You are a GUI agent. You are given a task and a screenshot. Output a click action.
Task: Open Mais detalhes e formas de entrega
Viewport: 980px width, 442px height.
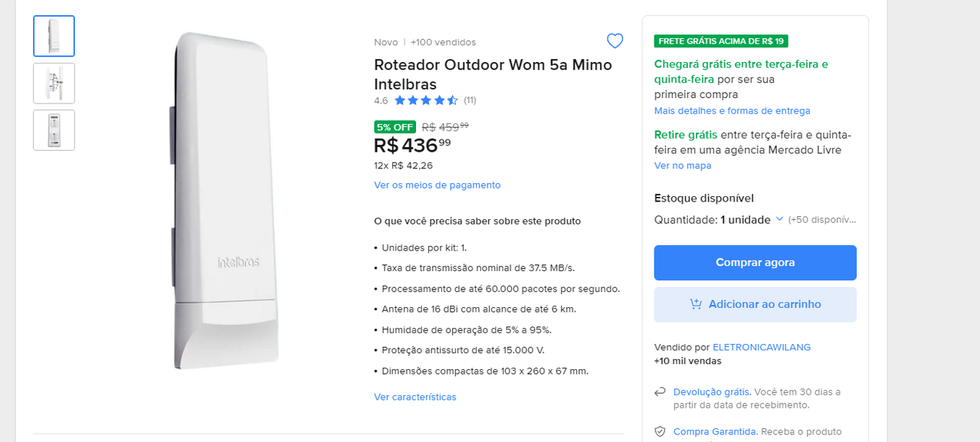(x=732, y=111)
